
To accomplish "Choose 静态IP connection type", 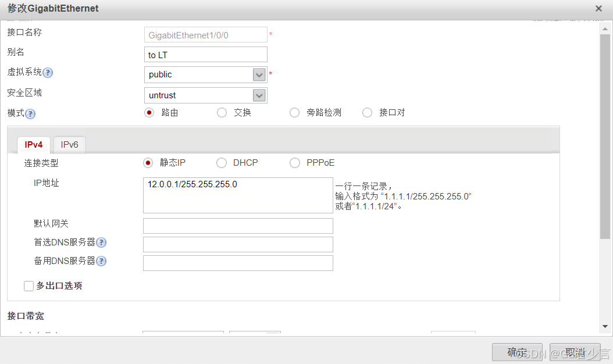I will click(148, 163).
